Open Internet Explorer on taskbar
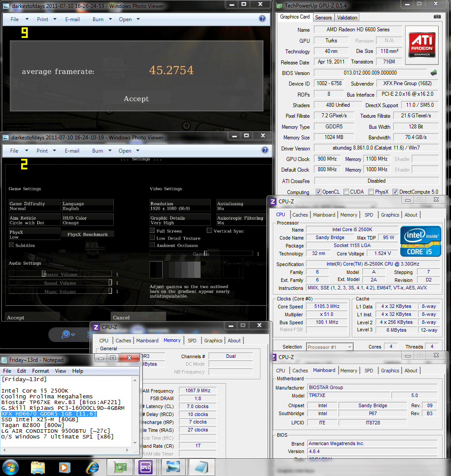The image size is (451, 476). tap(93, 468)
